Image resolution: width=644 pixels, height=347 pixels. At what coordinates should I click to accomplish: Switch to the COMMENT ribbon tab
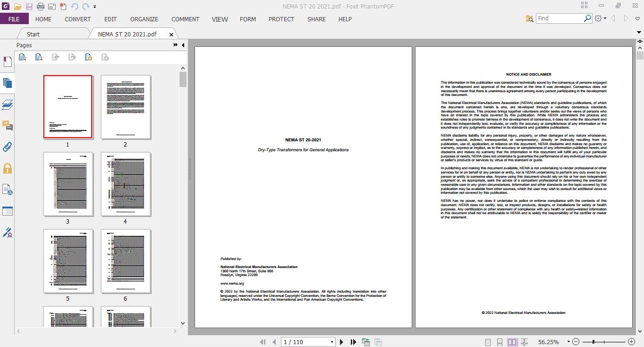click(x=186, y=19)
